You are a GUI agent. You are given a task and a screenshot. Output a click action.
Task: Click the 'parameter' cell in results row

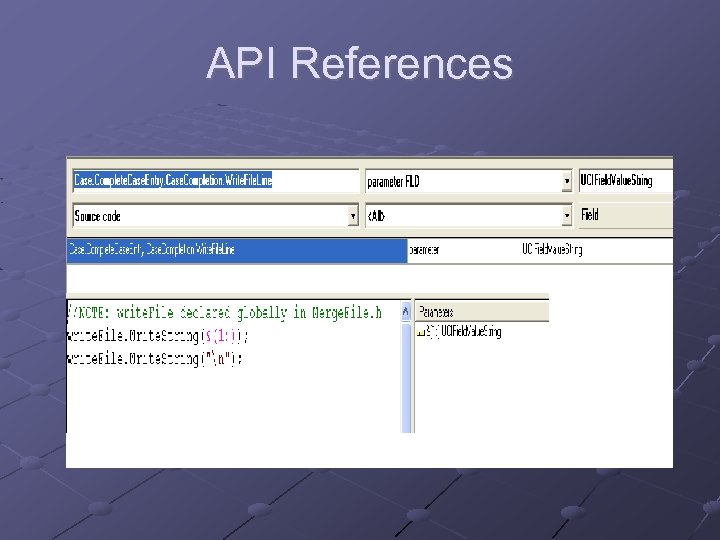(x=424, y=250)
